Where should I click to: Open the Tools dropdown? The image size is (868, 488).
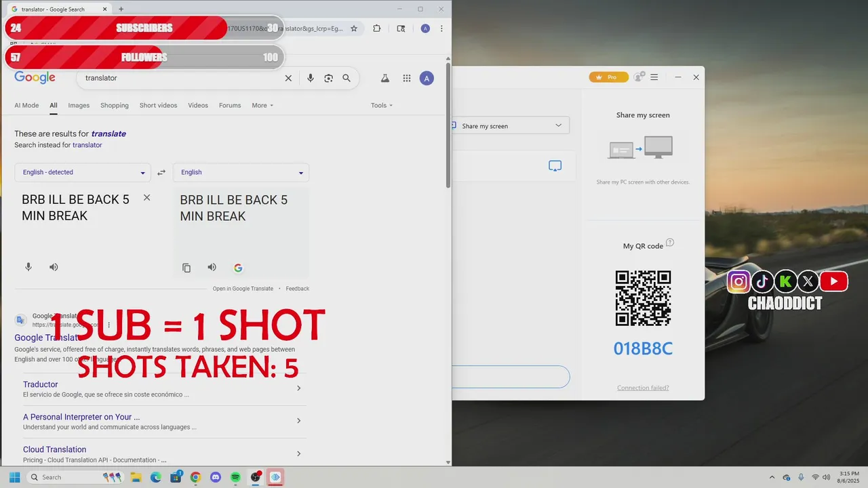(x=382, y=105)
